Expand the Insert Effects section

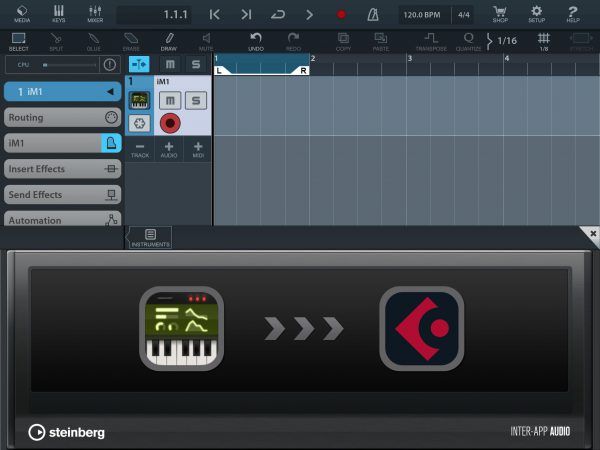point(63,169)
